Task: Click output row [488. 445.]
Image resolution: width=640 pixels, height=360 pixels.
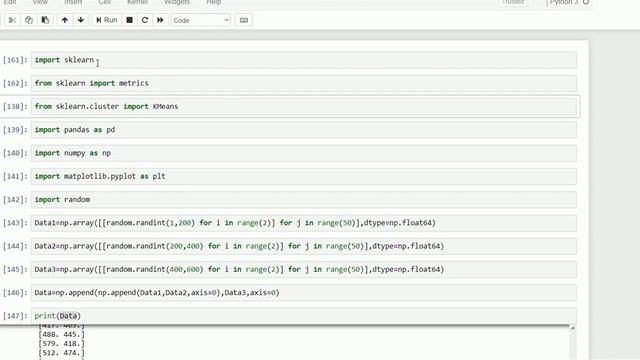Action: (61, 335)
